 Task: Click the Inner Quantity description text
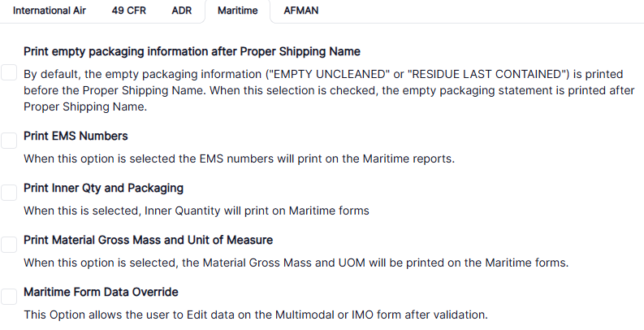(x=197, y=211)
